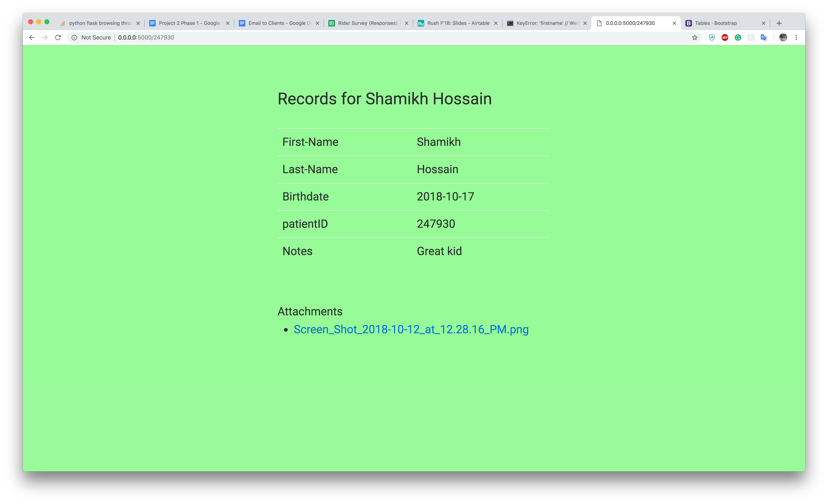The image size is (828, 504).
Task: Click the Grammarly extension icon
Action: pos(738,37)
